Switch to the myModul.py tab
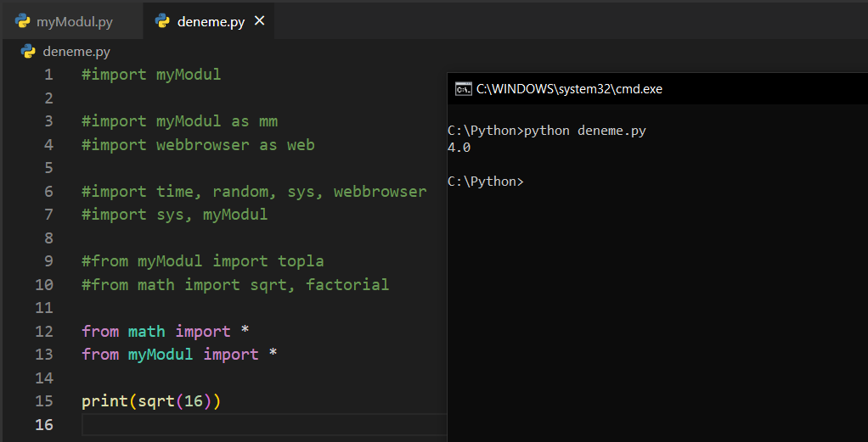The image size is (868, 442). tap(74, 21)
